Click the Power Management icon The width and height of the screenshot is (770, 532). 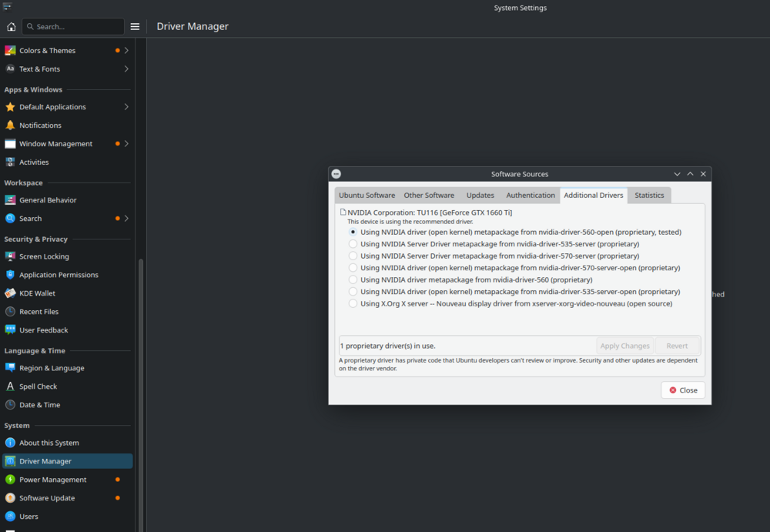[x=10, y=480]
